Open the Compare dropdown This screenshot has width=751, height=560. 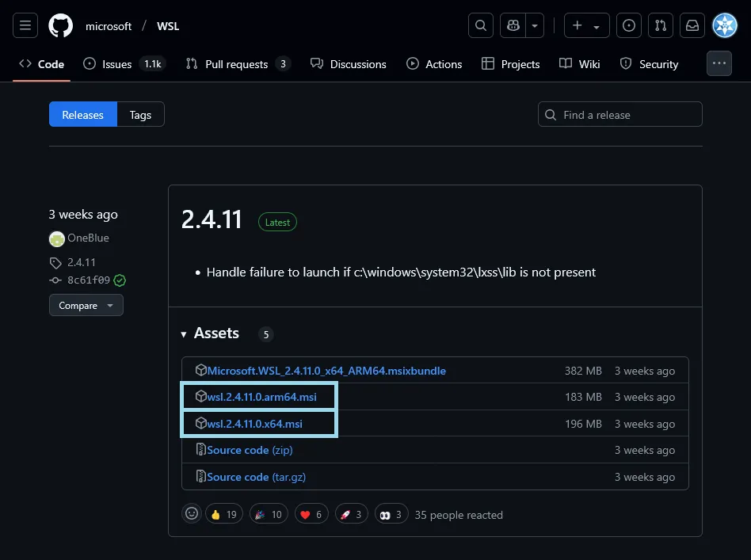coord(86,305)
